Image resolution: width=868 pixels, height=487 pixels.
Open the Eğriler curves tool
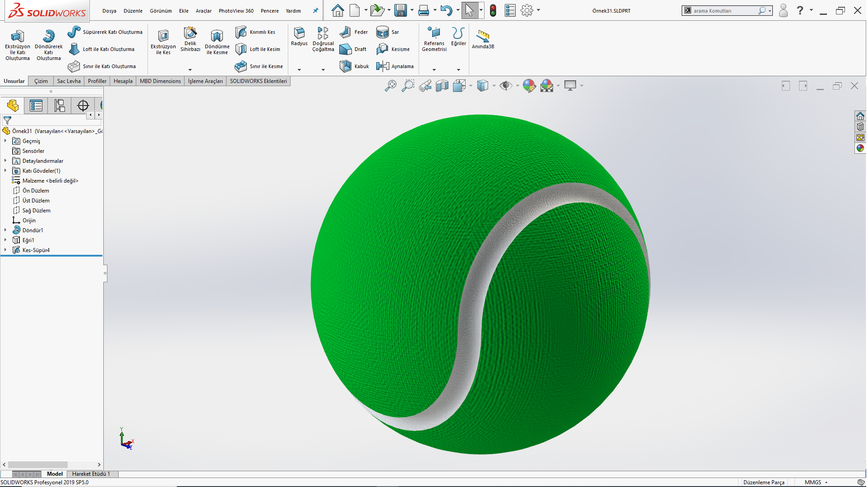coord(458,36)
